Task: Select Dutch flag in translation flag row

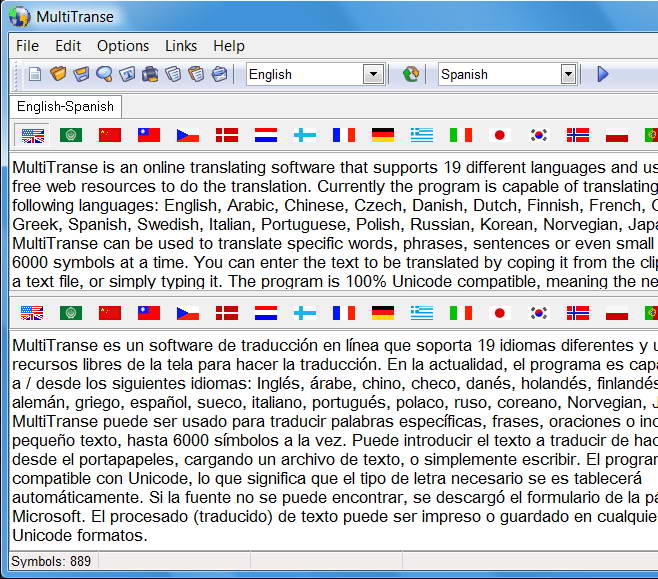Action: coord(266,313)
